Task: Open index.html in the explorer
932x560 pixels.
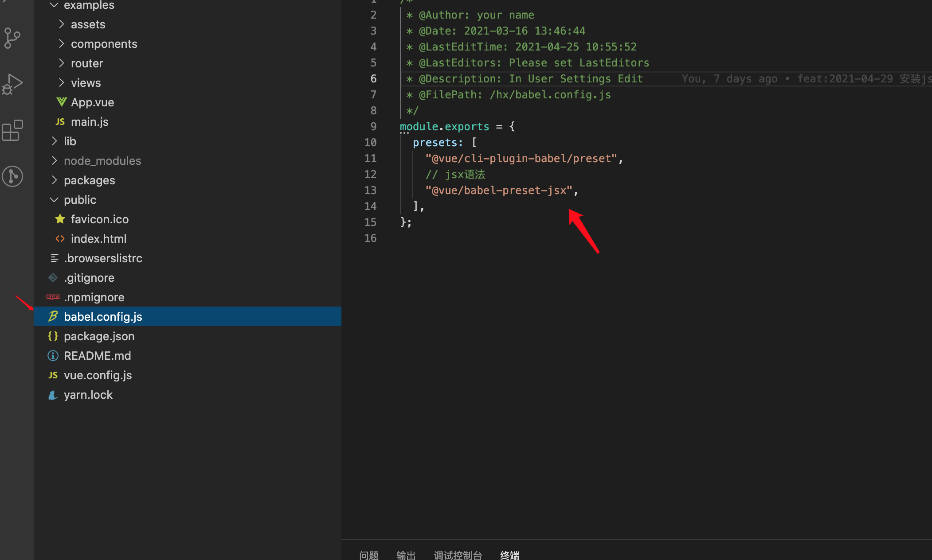Action: point(188,239)
